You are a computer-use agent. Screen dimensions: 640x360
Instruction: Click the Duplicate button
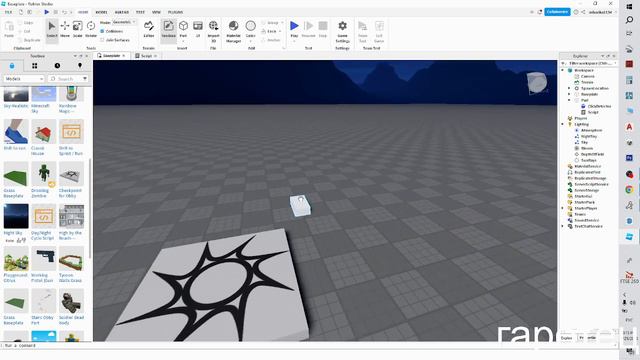click(x=29, y=40)
